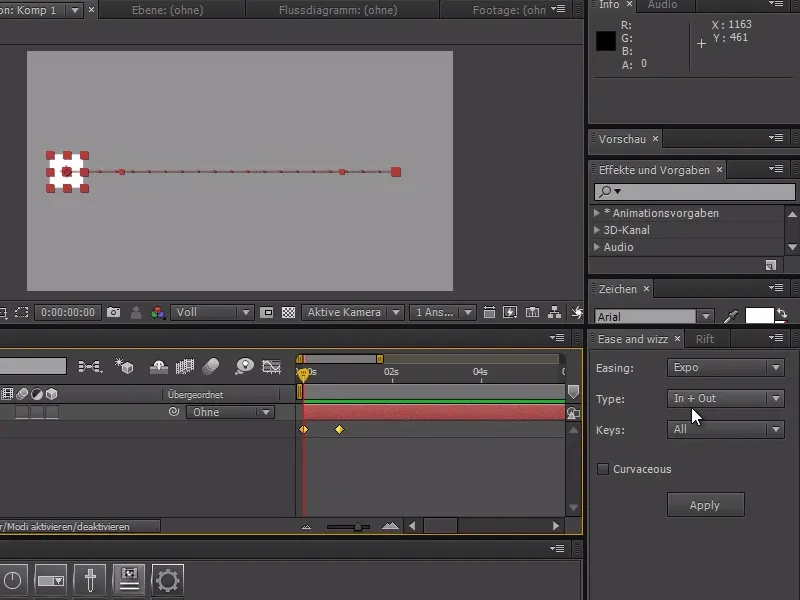Open the Keys dropdown showing All
Screen dimensions: 800x600
pos(725,429)
